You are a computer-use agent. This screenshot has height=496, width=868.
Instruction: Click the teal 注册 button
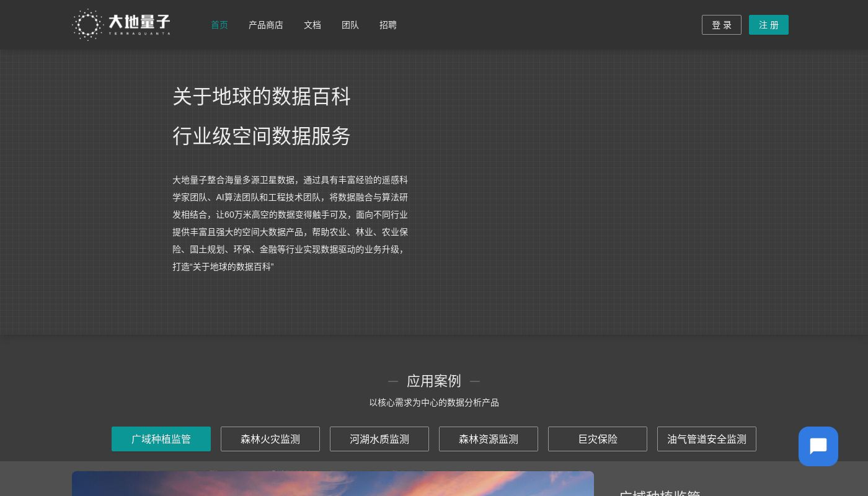768,25
